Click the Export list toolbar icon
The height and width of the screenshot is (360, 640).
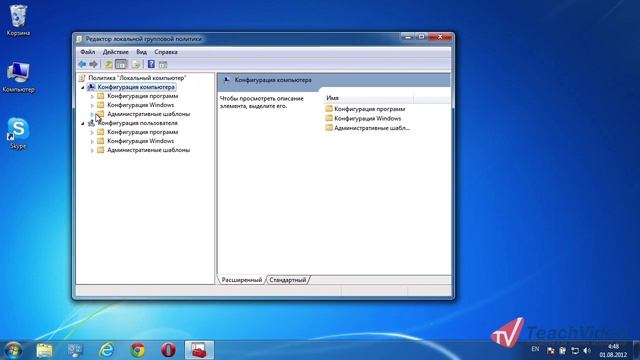pos(136,64)
